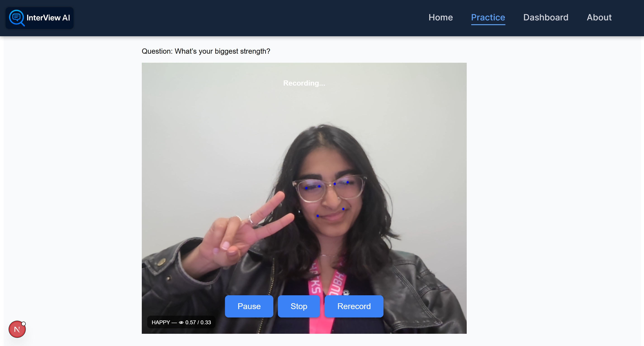Click the blue landmark dot at left mouth corner

coord(317,216)
